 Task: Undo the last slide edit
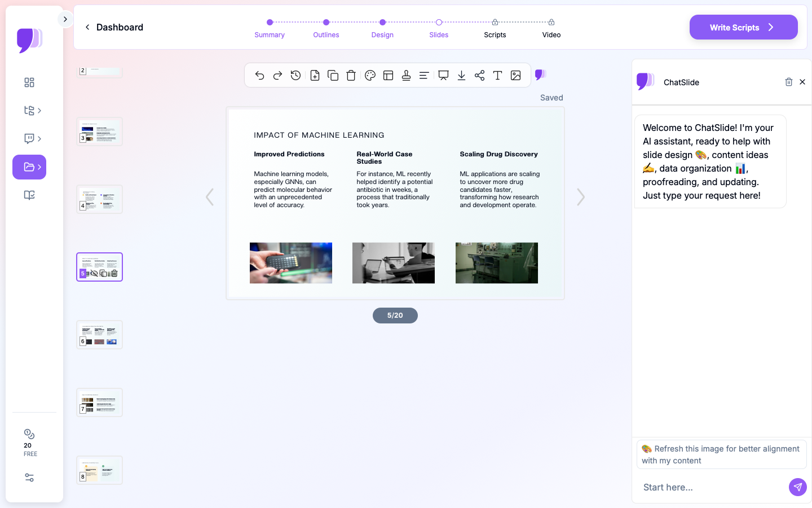coord(259,76)
